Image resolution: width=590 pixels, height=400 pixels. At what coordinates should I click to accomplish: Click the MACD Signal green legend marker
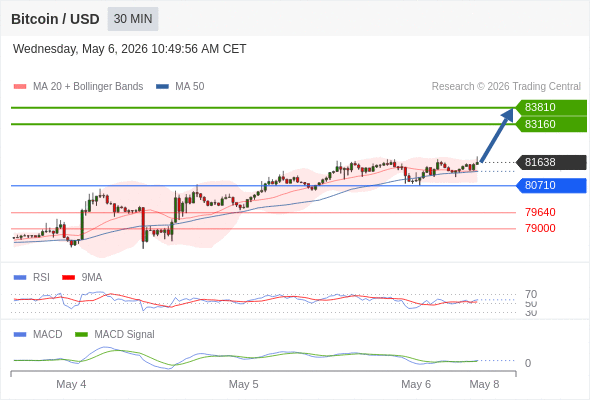coord(81,335)
